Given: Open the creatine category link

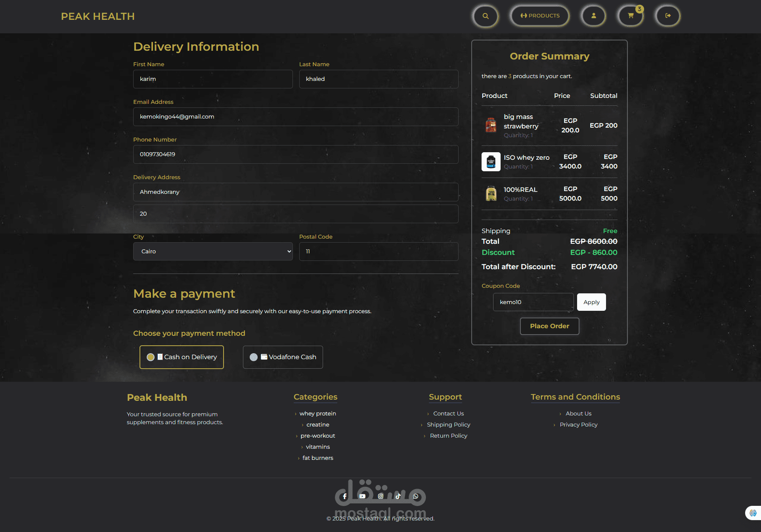Looking at the screenshot, I should point(318,425).
